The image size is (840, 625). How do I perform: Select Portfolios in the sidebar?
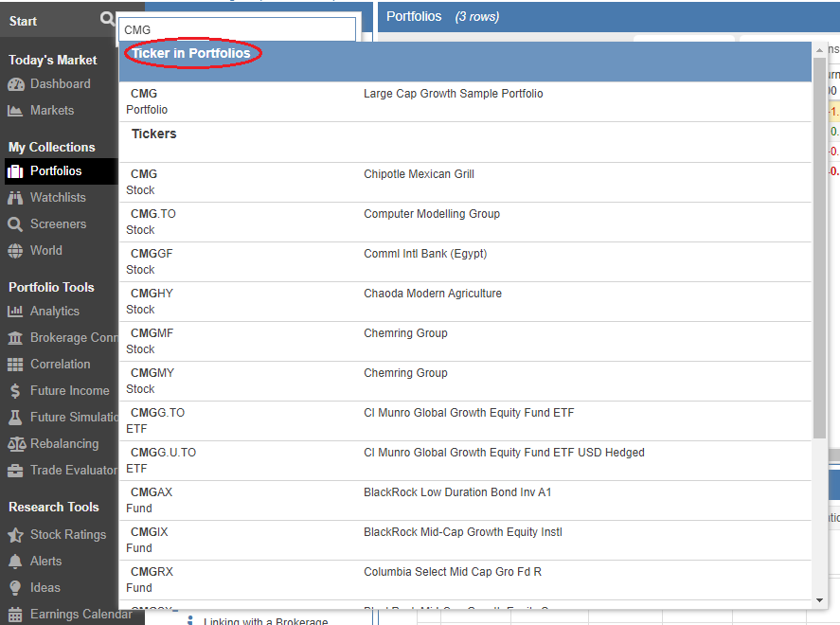tap(55, 171)
